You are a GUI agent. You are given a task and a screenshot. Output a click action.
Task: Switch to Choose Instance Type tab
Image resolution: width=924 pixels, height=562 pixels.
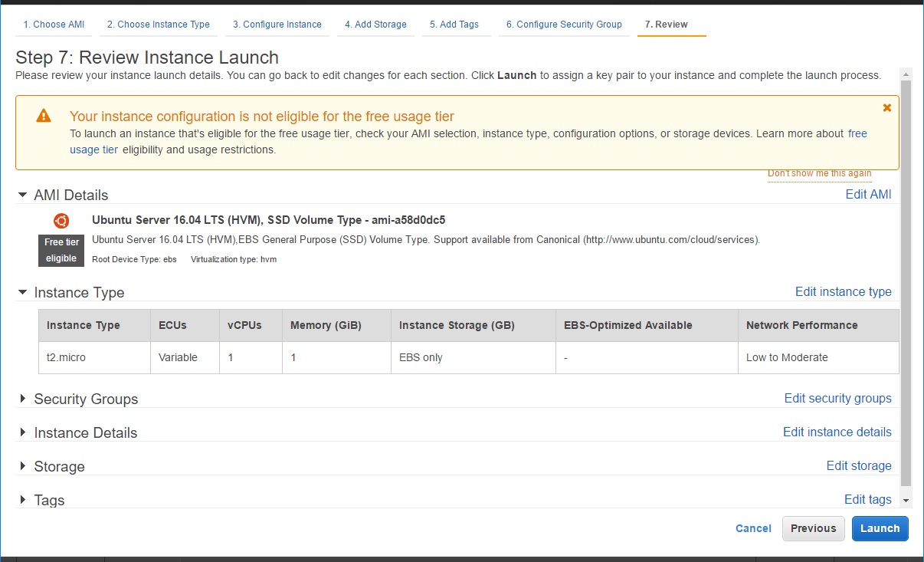click(x=159, y=25)
